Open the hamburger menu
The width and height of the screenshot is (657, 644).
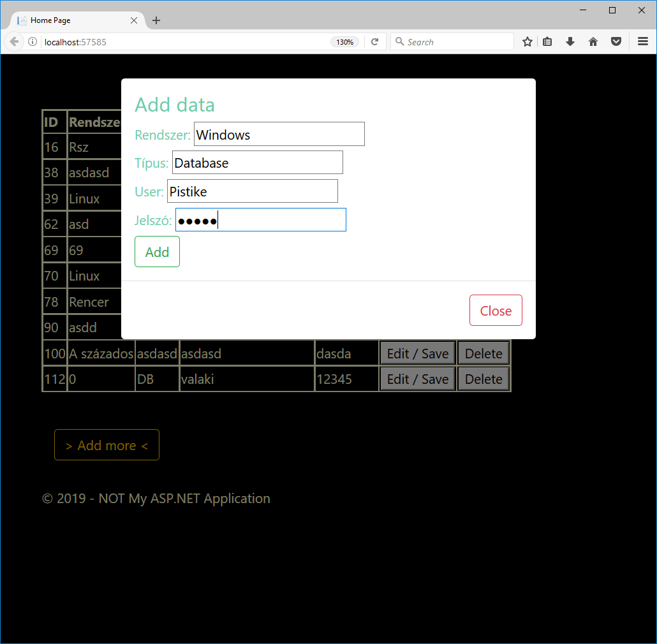pos(643,42)
